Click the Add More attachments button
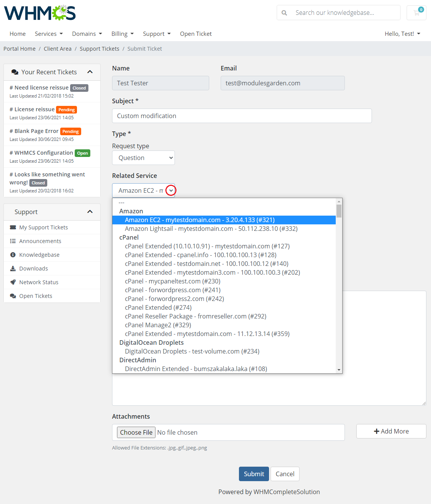This screenshot has height=504, width=431. click(x=391, y=431)
